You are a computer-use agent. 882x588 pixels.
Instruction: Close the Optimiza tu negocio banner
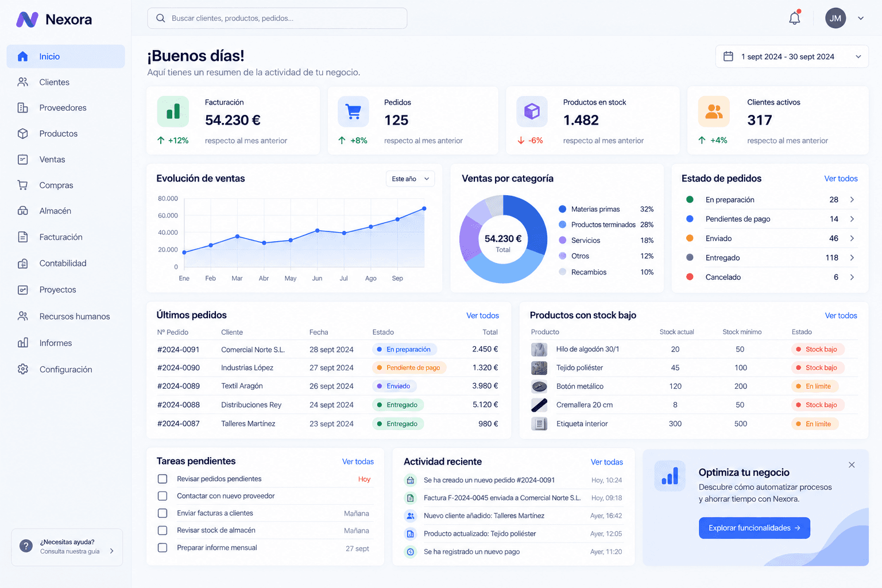pyautogui.click(x=852, y=465)
